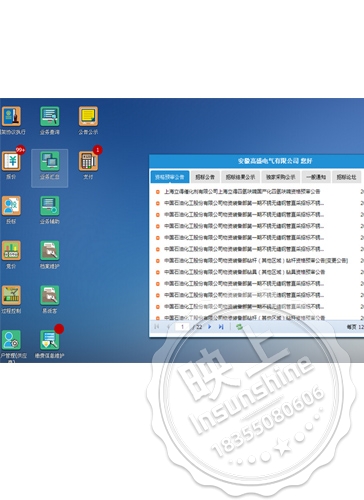
Task: Open the 钻具(其他区域)钻具资格预审公告 row
Action: (x=244, y=272)
